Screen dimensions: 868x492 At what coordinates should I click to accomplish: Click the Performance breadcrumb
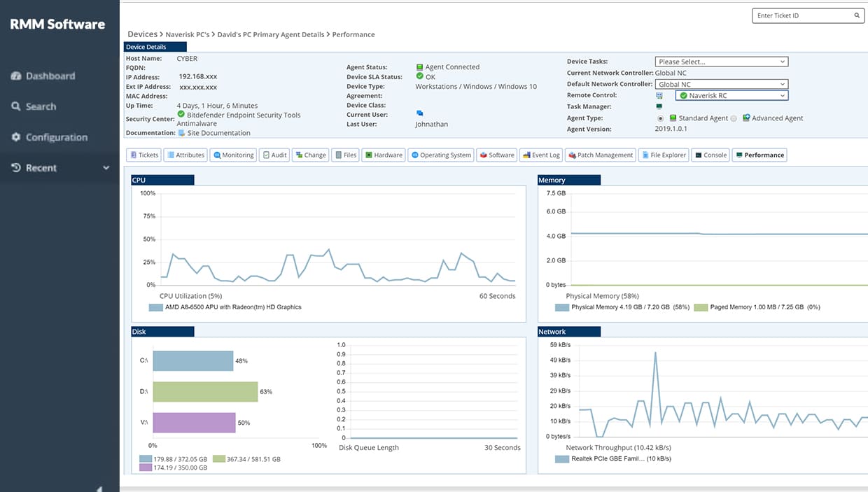(x=353, y=34)
